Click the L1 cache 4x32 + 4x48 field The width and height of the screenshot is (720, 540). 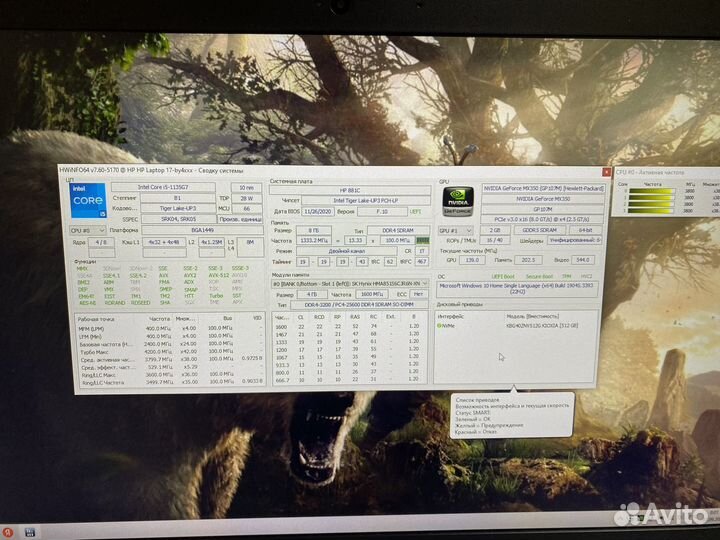[x=164, y=242]
